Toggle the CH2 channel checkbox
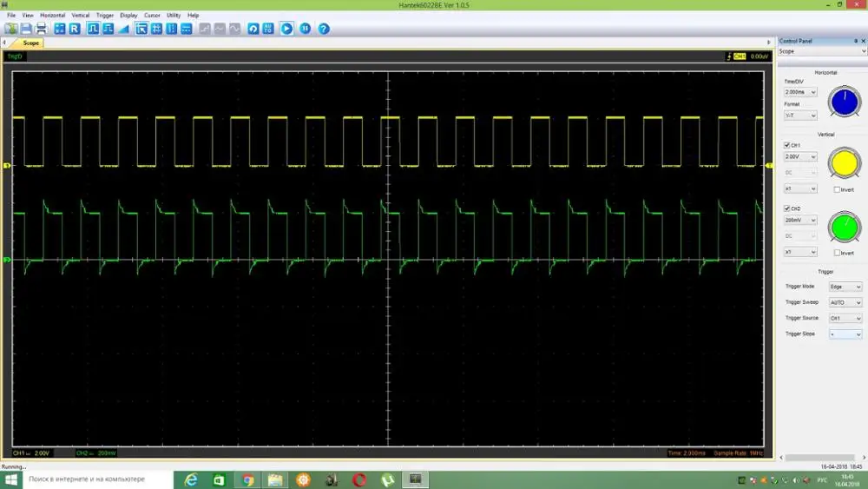Image resolution: width=868 pixels, height=489 pixels. pyautogui.click(x=787, y=208)
